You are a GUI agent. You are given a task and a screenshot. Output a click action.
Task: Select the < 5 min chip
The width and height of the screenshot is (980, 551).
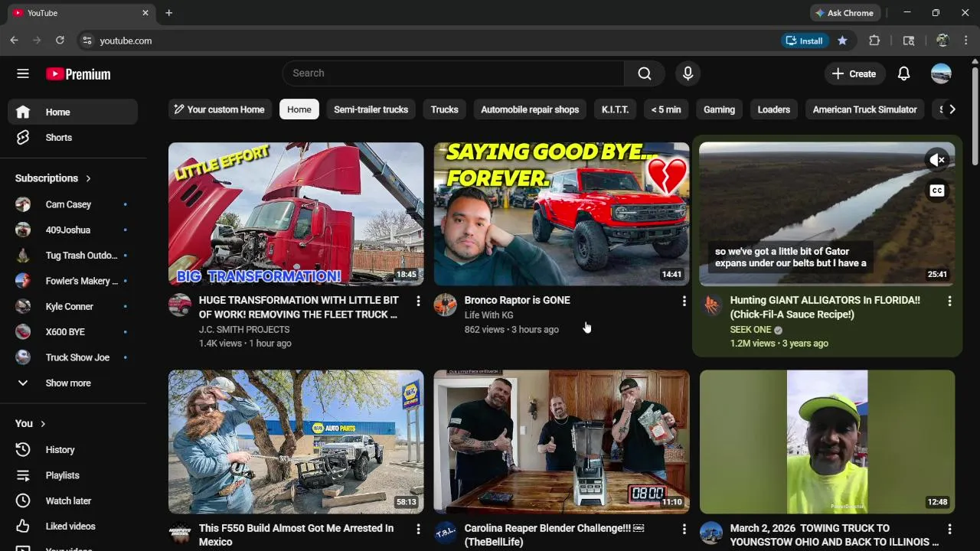[x=666, y=109]
